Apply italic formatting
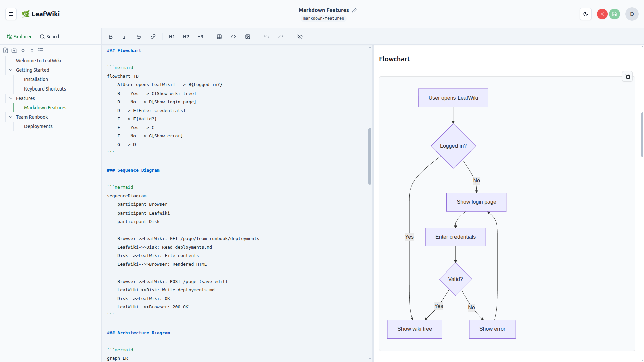 click(x=125, y=37)
